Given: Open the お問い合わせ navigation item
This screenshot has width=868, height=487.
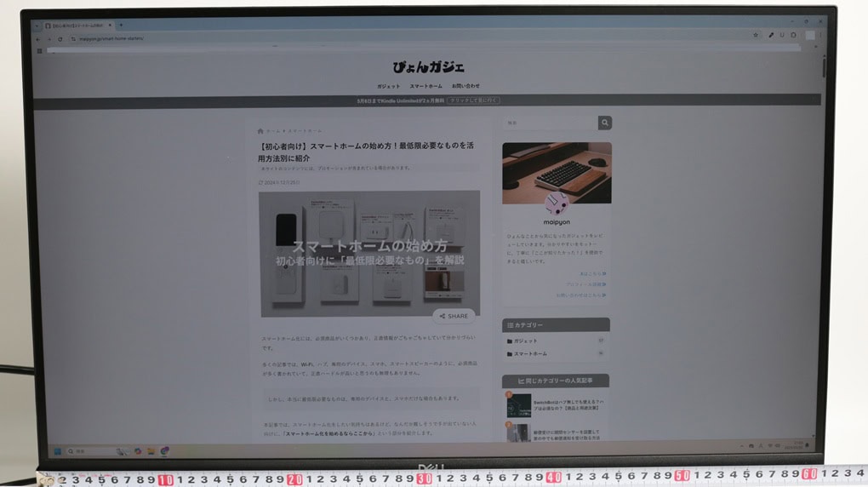Looking at the screenshot, I should (x=465, y=86).
